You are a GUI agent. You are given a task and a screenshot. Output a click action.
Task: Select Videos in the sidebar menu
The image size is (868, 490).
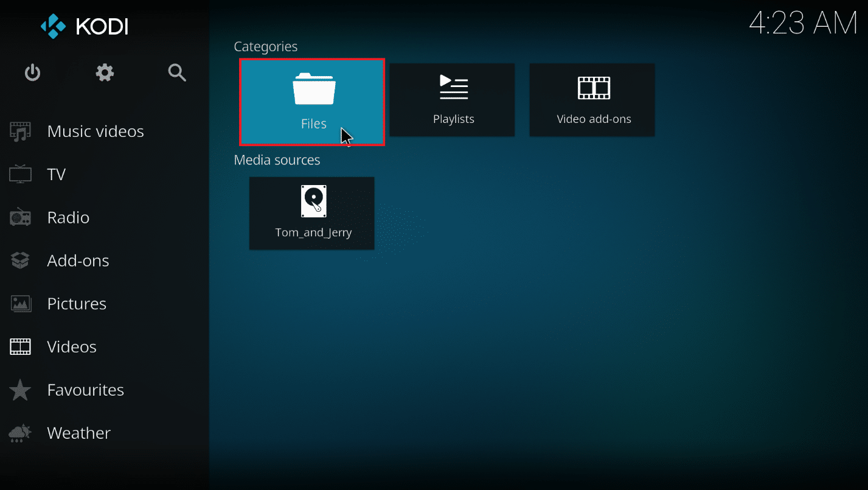coord(105,347)
